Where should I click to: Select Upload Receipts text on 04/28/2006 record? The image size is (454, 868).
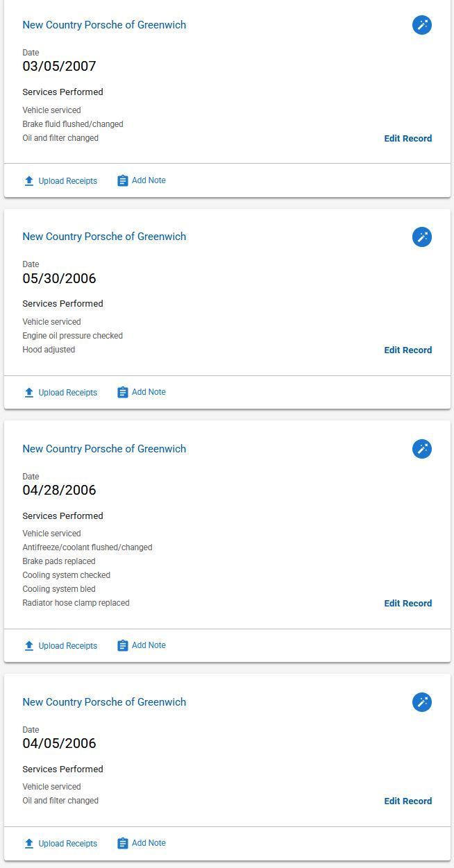pos(67,646)
